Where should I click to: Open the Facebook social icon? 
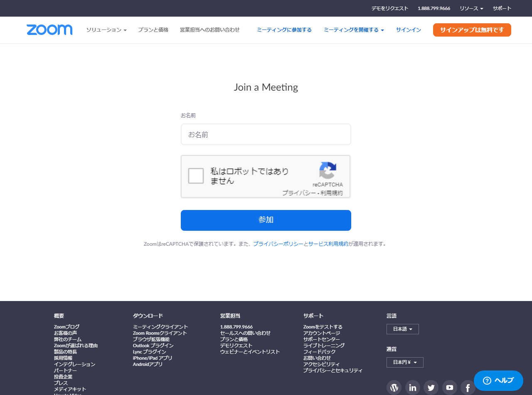click(x=468, y=388)
